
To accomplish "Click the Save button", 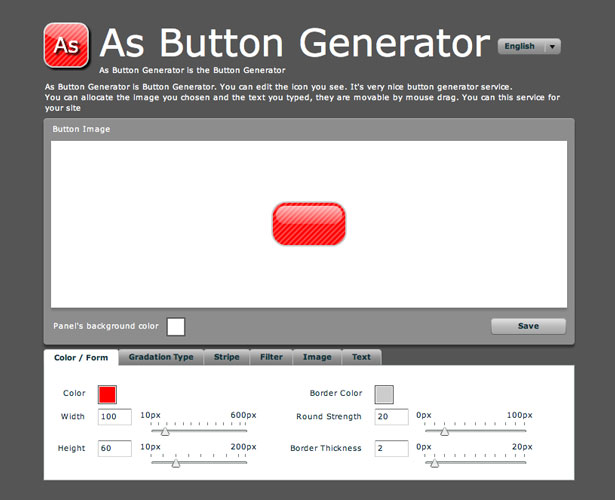I will point(528,326).
